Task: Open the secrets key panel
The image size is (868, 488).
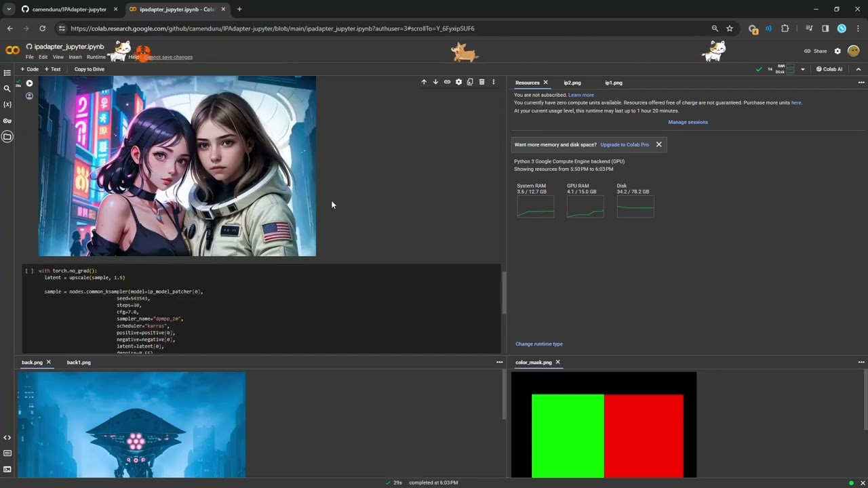Action: [x=7, y=121]
